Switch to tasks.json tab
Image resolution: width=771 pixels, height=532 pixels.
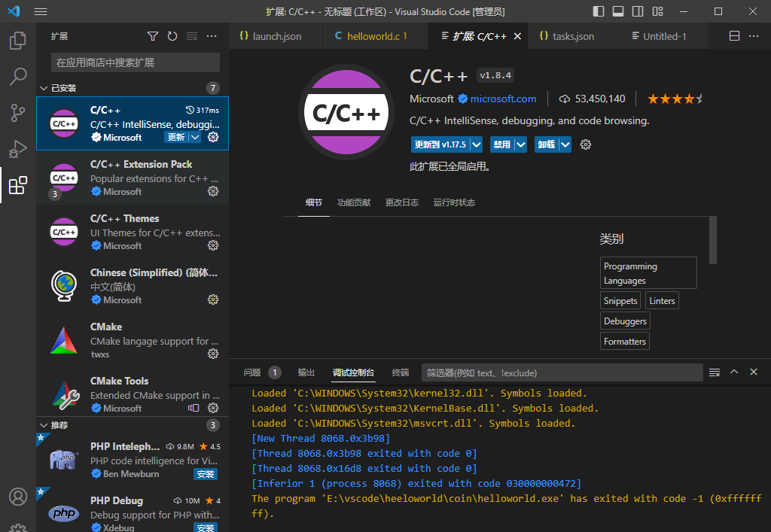point(573,36)
